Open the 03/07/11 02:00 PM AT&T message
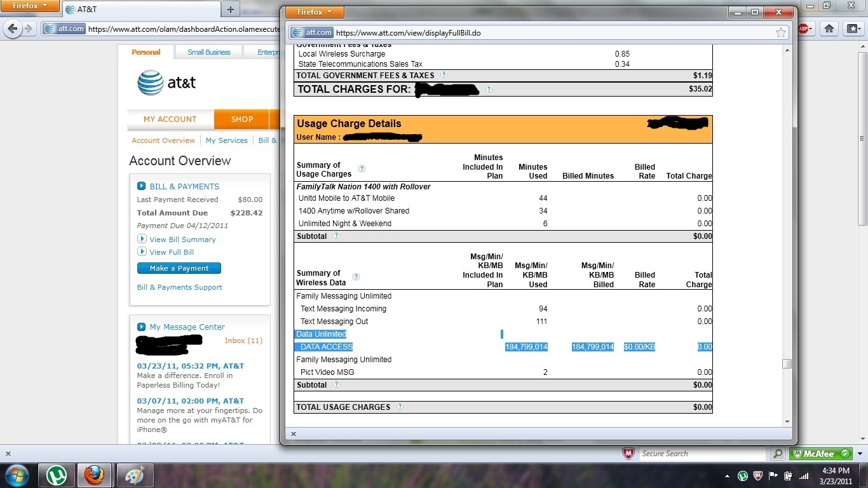Viewport: 868px width, 488px height. click(191, 401)
